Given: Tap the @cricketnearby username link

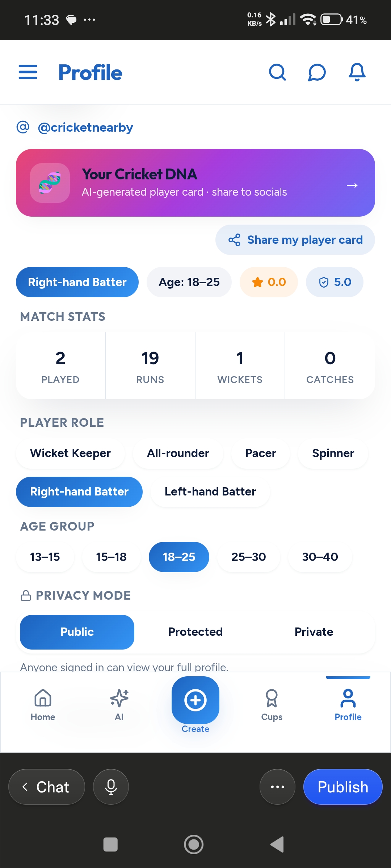Looking at the screenshot, I should [x=85, y=127].
